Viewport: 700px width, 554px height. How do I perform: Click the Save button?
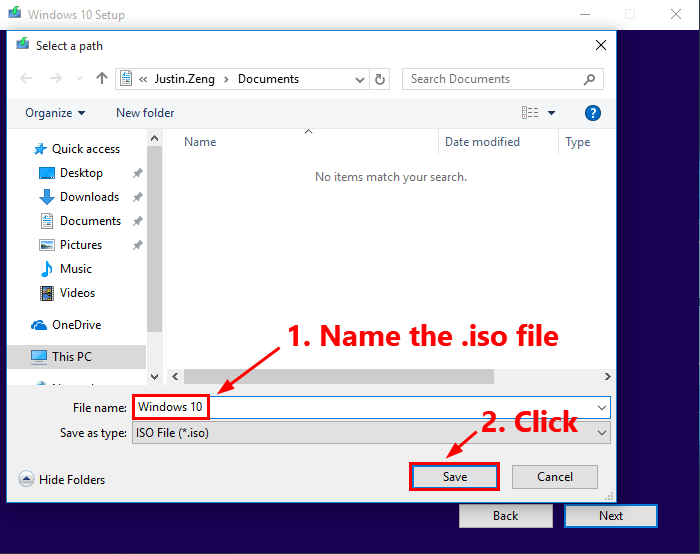pos(454,477)
